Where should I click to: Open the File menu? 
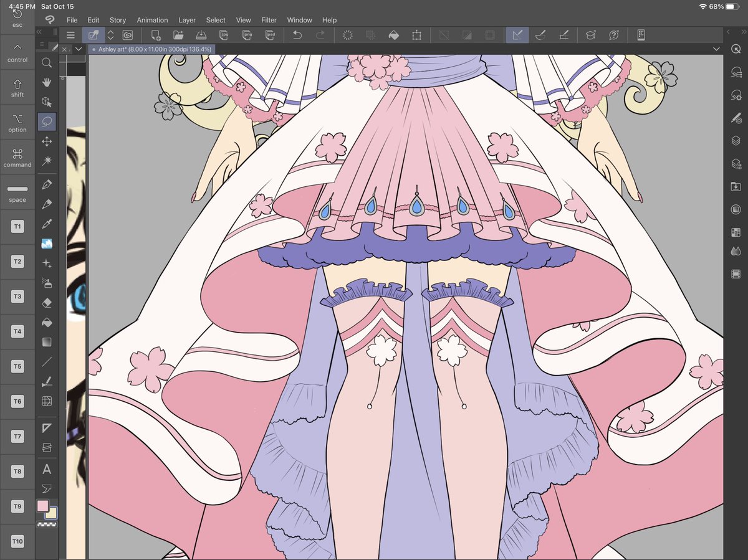(x=72, y=20)
